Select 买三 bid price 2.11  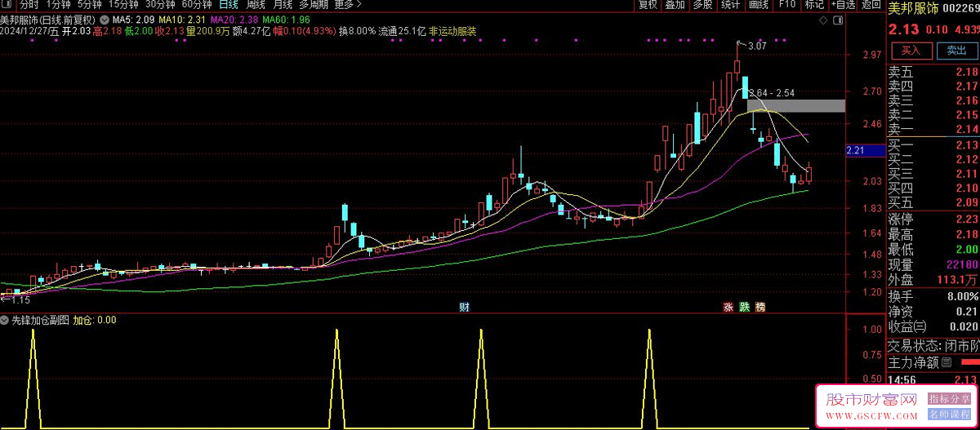(x=933, y=174)
